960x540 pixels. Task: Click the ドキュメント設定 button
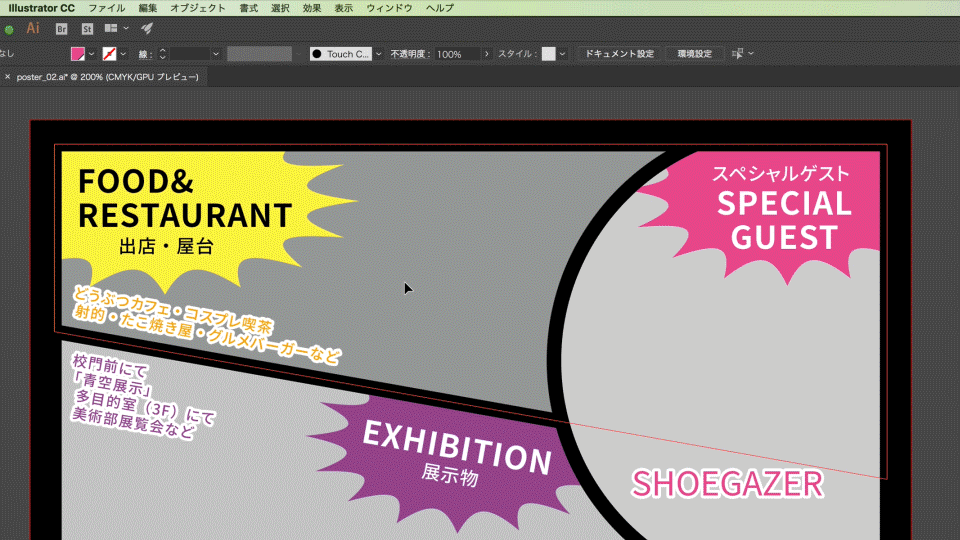point(620,54)
